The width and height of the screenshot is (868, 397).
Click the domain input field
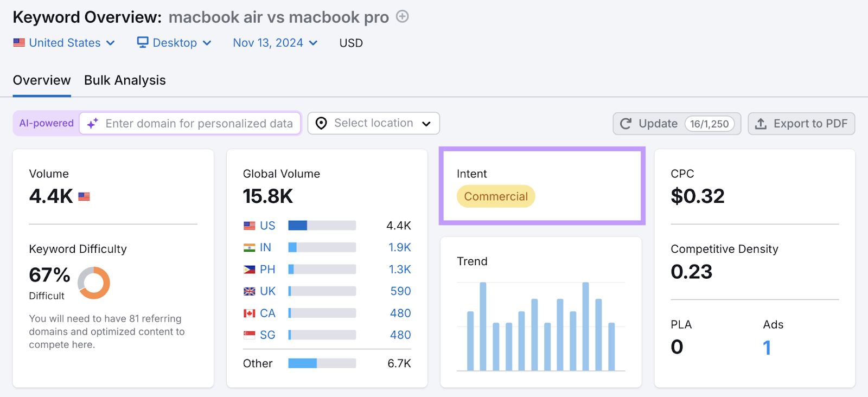[199, 124]
